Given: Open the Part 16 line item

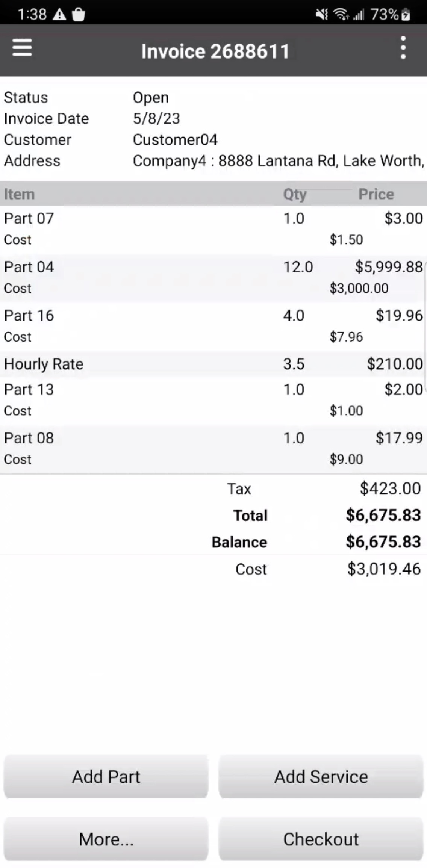Looking at the screenshot, I should click(213, 326).
